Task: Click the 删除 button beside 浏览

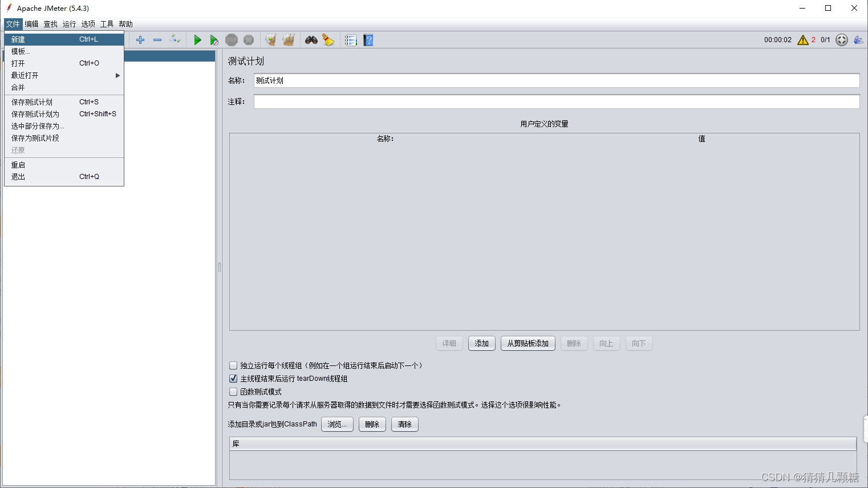Action: pos(372,424)
